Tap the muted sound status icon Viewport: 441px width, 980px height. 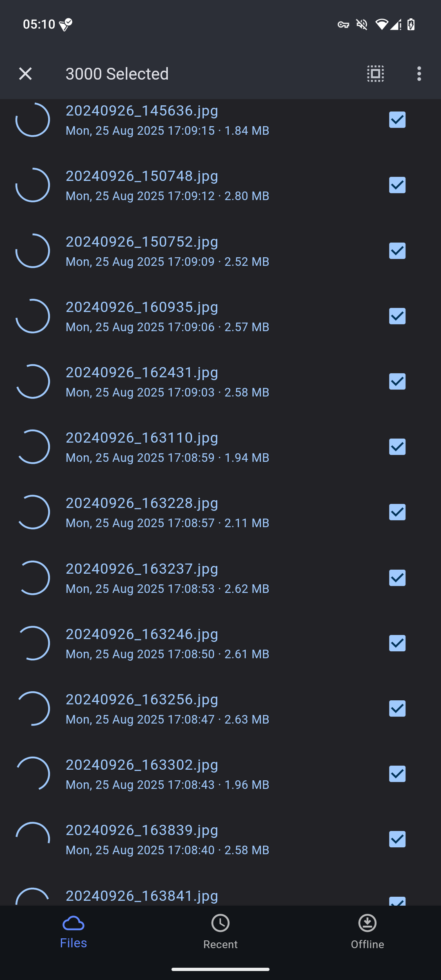tap(362, 25)
